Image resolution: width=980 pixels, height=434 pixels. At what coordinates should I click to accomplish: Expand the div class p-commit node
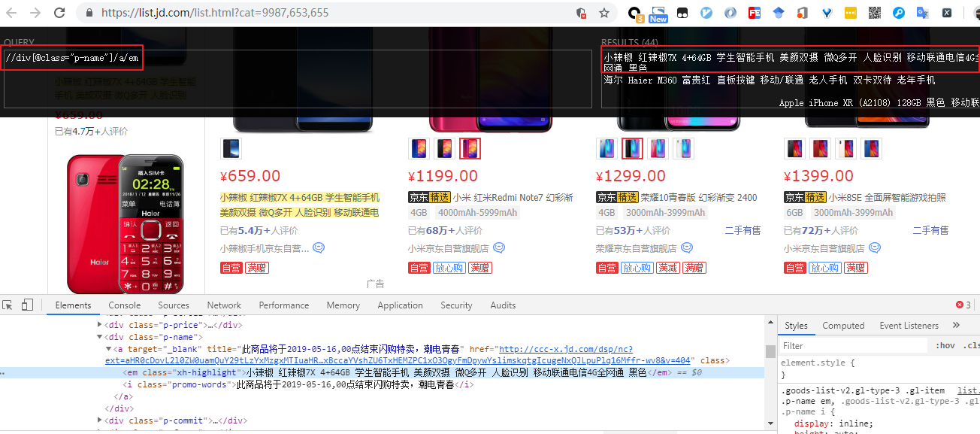click(100, 420)
